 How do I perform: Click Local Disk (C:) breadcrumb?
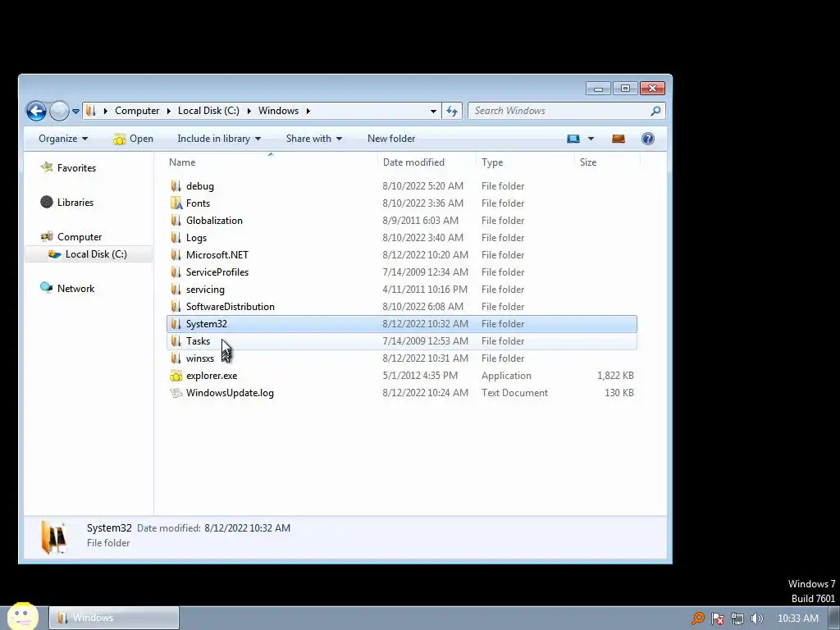[208, 111]
